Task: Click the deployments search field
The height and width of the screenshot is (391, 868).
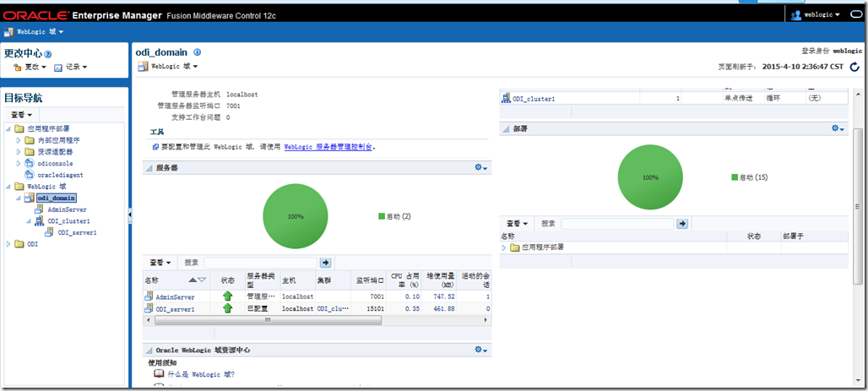Action: coord(617,223)
